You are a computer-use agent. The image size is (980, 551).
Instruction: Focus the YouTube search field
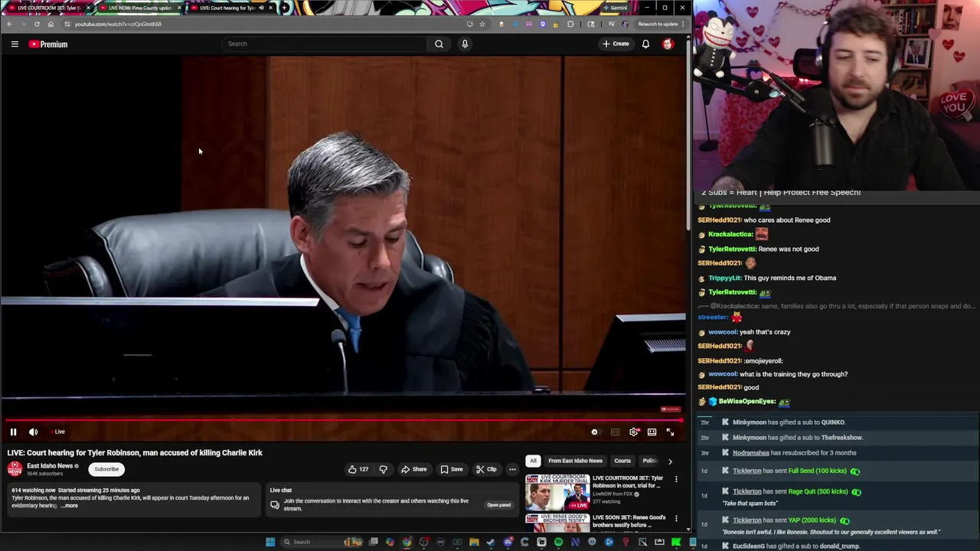(x=325, y=44)
